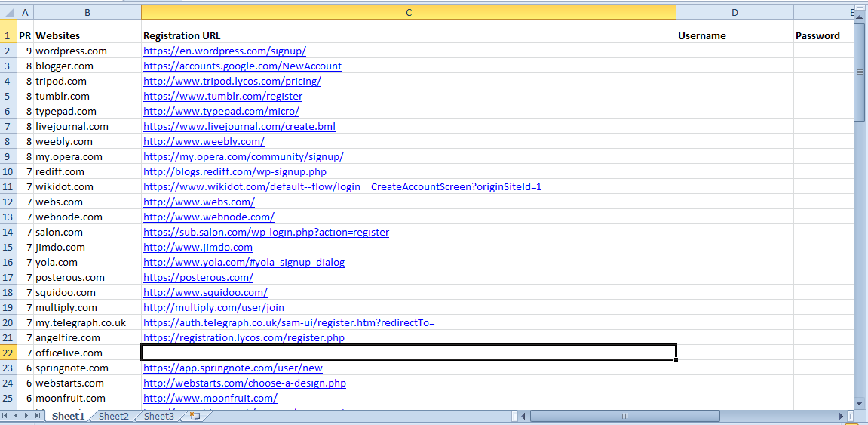
Task: Open the www.jimdo.com link
Action: [198, 247]
